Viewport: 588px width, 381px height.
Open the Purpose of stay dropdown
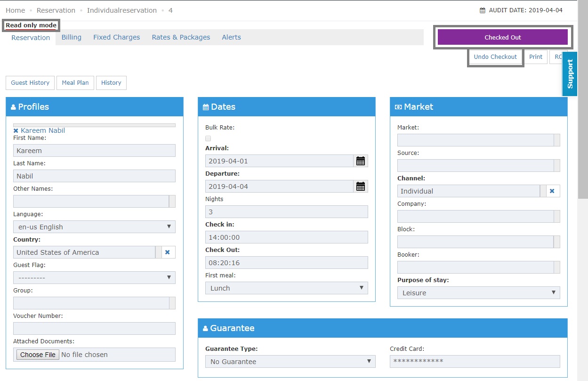point(479,293)
